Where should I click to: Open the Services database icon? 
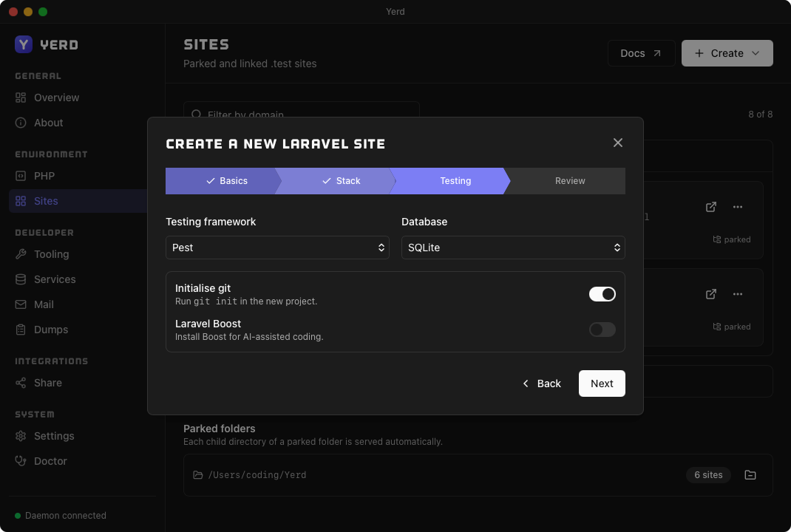[21, 279]
